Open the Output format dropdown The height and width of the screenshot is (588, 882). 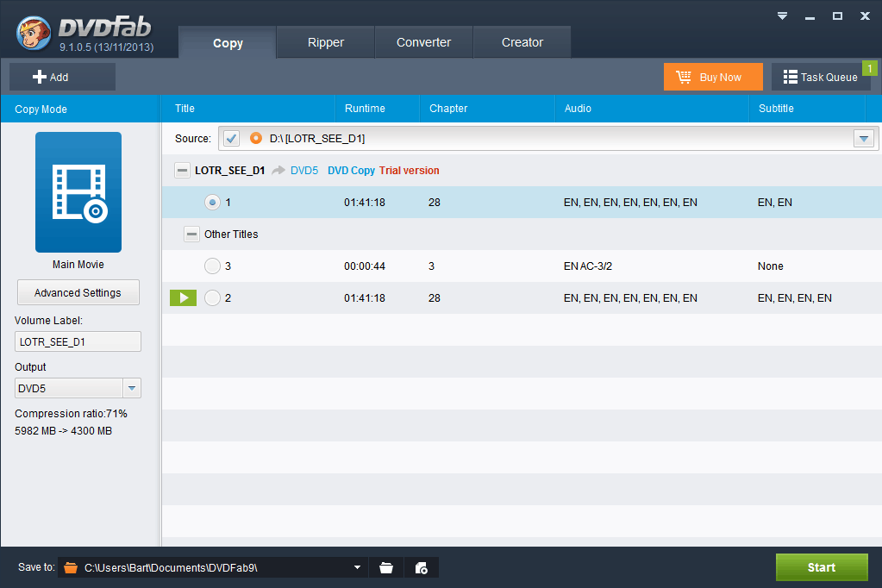[131, 388]
